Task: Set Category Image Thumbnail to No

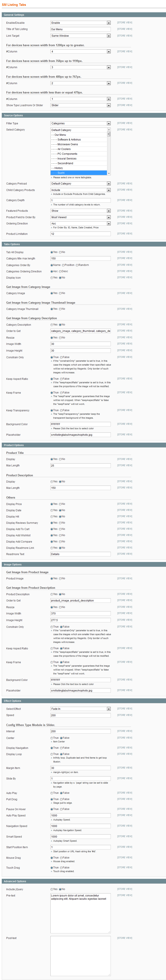Action: pyautogui.click(x=60, y=309)
